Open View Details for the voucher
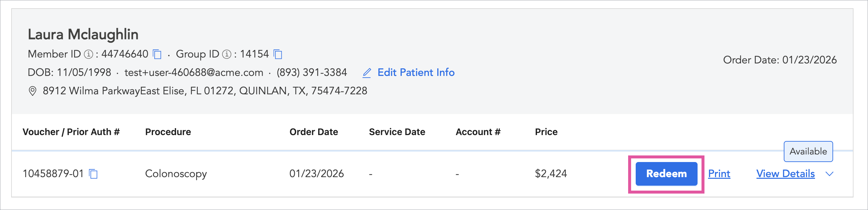 [x=785, y=174]
